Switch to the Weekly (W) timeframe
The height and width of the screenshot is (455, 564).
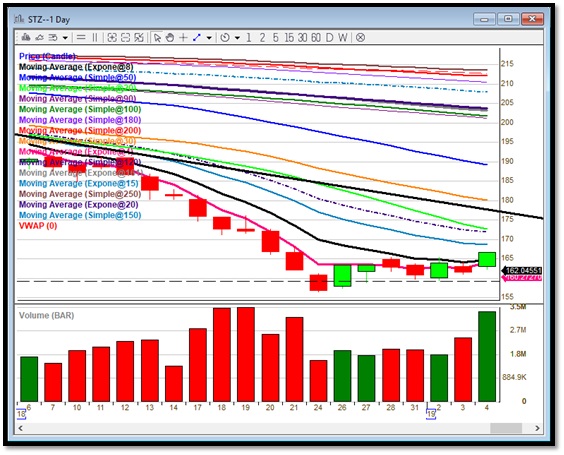[343, 37]
